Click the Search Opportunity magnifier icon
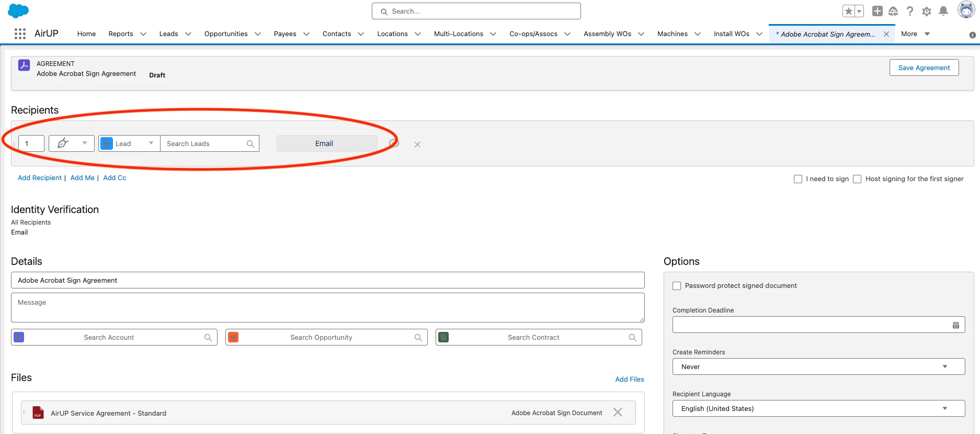This screenshot has width=980, height=434. [418, 338]
